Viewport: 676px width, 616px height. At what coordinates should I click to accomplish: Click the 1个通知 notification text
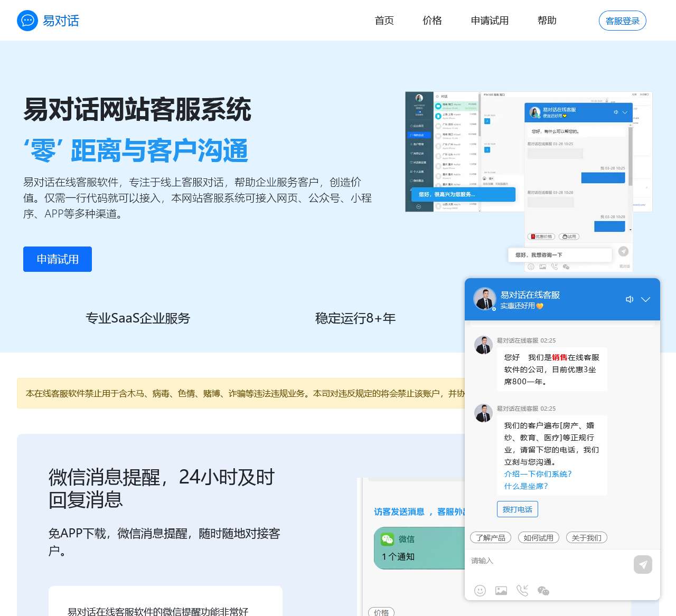[x=398, y=557]
